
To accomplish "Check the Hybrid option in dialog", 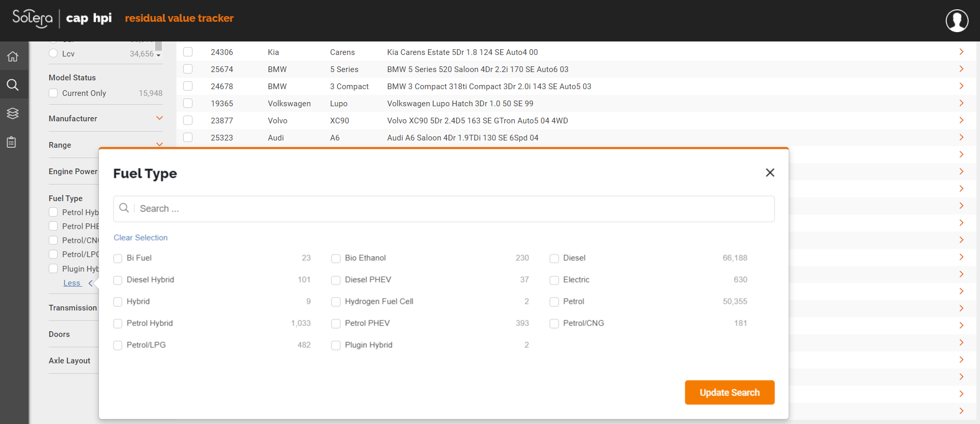I will click(118, 302).
